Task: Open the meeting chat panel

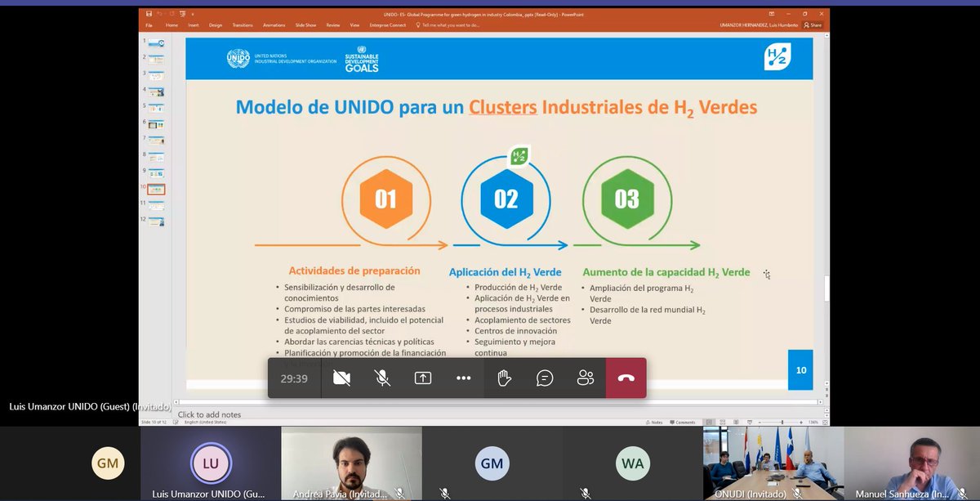Action: click(544, 378)
